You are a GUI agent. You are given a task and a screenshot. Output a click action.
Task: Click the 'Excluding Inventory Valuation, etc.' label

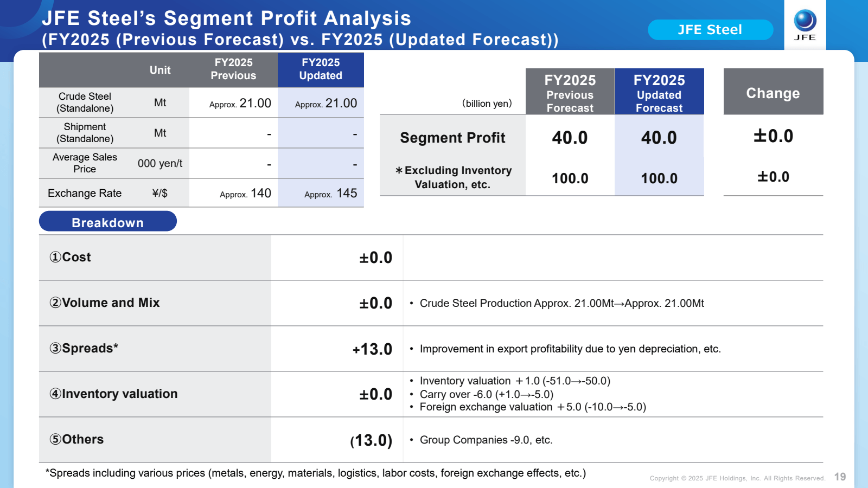coord(453,177)
